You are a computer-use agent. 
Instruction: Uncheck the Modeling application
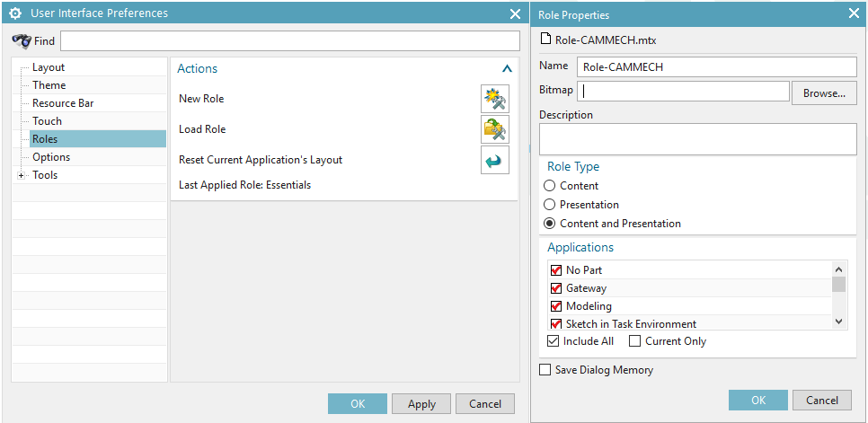pyautogui.click(x=556, y=305)
